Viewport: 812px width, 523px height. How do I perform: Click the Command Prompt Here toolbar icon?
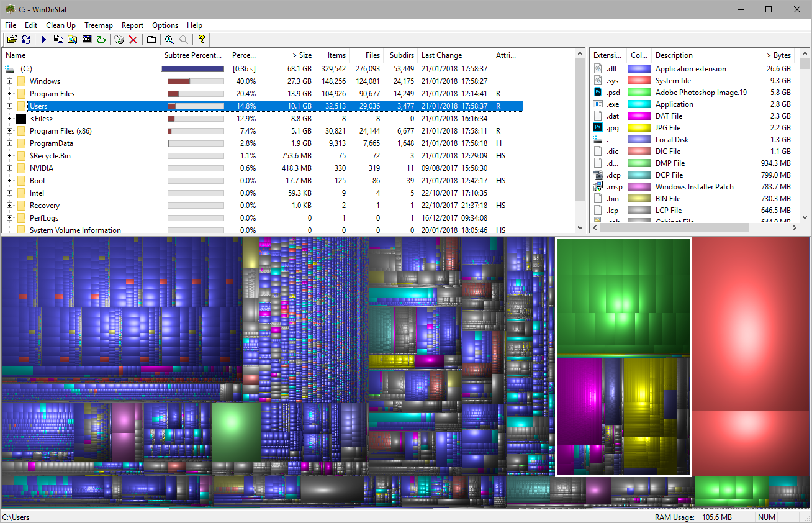click(87, 40)
